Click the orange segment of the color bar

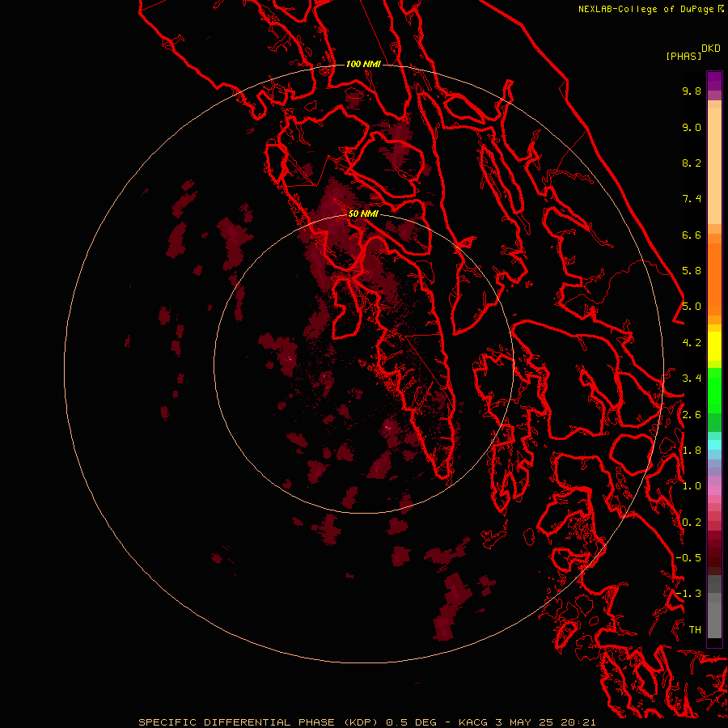714,278
